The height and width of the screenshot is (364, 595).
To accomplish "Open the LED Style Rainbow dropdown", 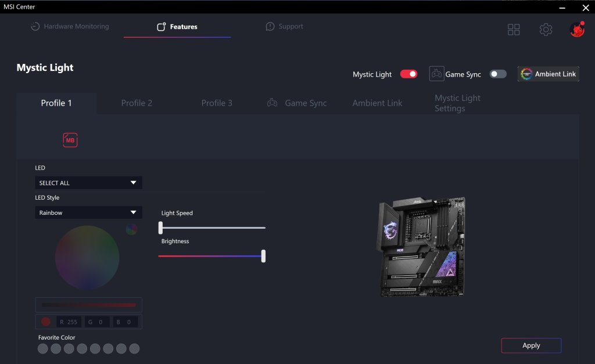I will tap(88, 212).
